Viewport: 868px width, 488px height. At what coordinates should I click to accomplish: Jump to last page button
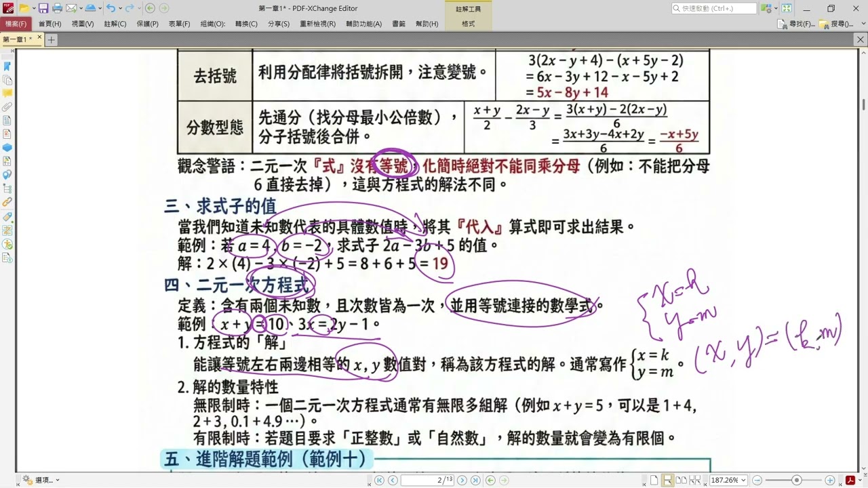pyautogui.click(x=475, y=480)
